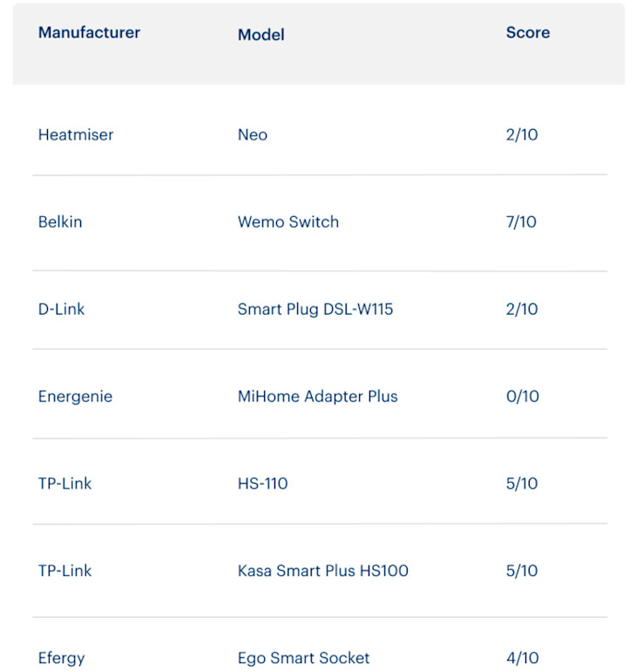Click the HS-110 model cell
This screenshot has height=672, width=636.
tap(262, 484)
